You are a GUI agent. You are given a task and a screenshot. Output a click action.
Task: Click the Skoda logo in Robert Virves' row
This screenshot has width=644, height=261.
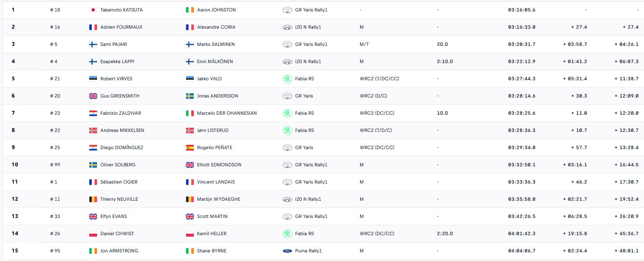287,79
